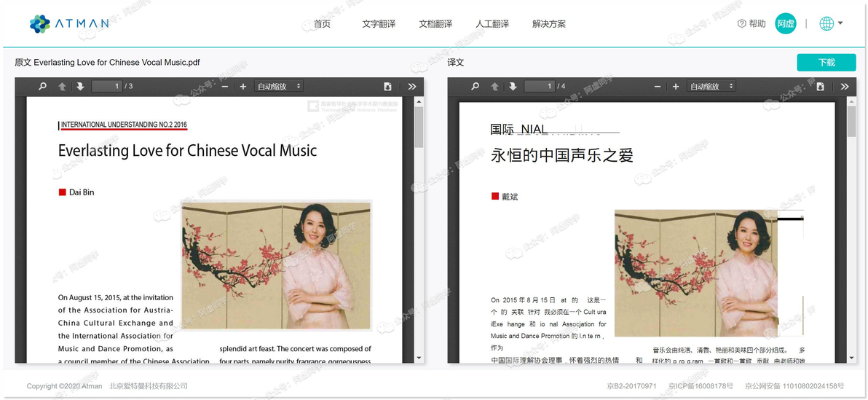The width and height of the screenshot is (868, 400).
Task: Download original PDF from viewer toolbar
Action: (387, 87)
